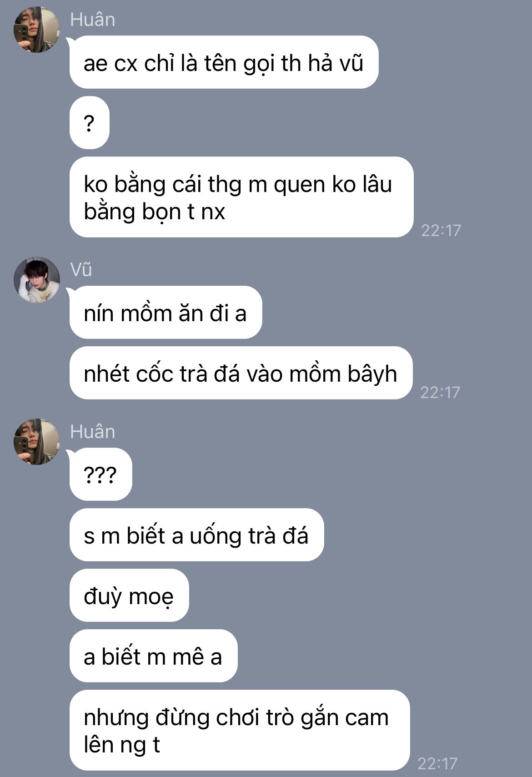Screen dimensions: 532x777
Task: Select the 'đuỳ moẹ' message bubble
Action: pos(129,595)
